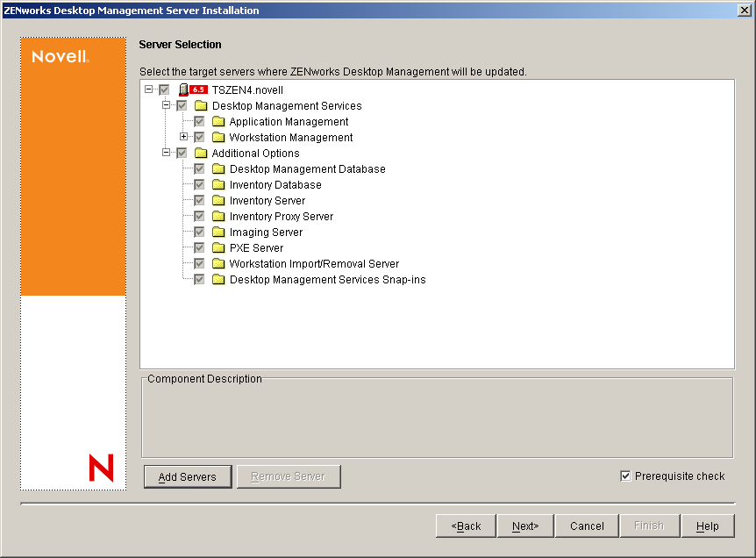
Task: Uncheck the Workstation Management checkbox
Action: click(x=199, y=138)
